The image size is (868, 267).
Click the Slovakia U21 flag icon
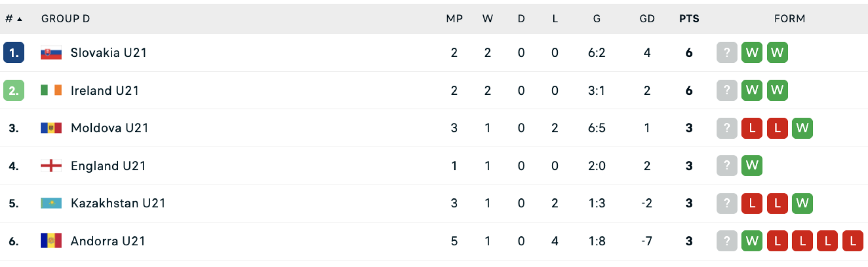tap(51, 53)
